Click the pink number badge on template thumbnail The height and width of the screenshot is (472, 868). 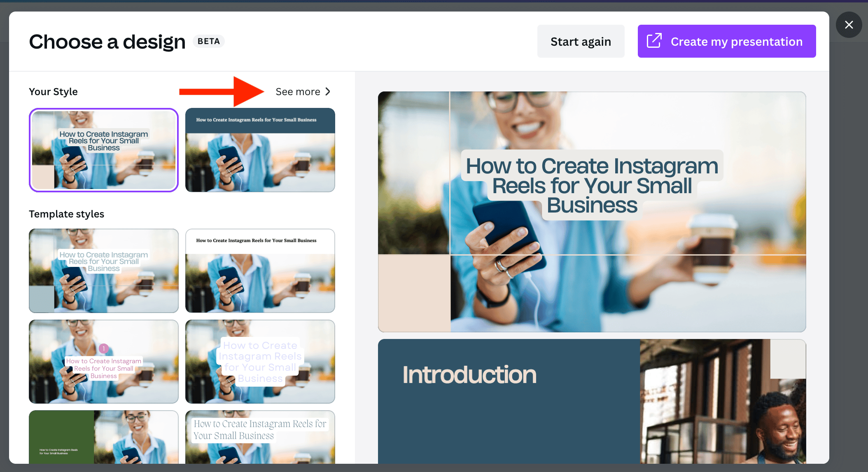(104, 348)
